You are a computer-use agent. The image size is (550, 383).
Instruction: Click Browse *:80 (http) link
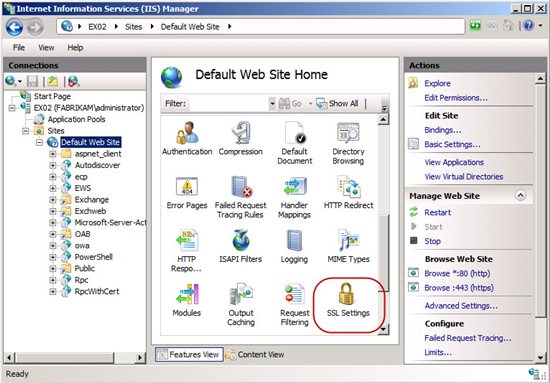[x=457, y=274]
